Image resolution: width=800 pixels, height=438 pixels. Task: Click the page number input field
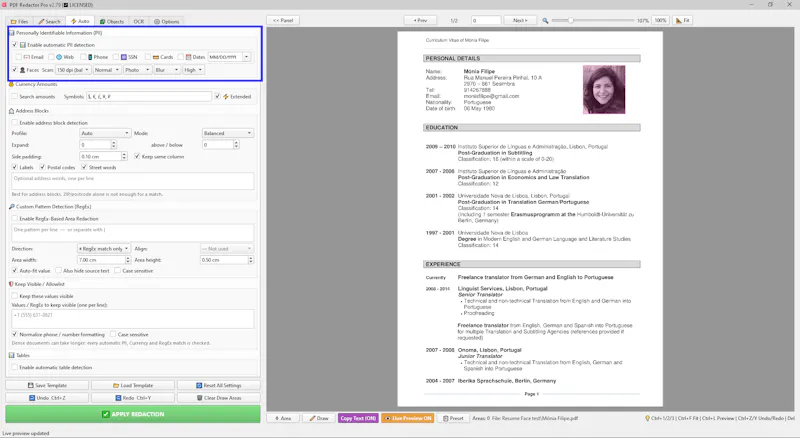point(486,20)
